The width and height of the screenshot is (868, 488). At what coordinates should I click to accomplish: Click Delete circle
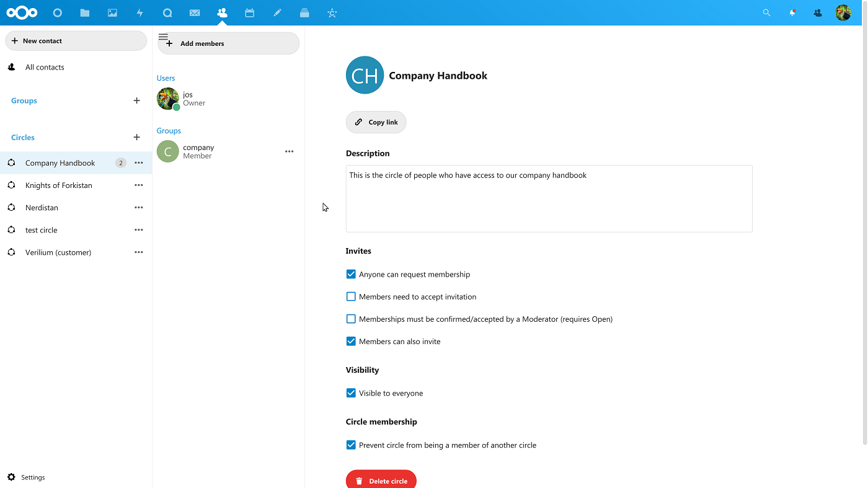pyautogui.click(x=381, y=480)
